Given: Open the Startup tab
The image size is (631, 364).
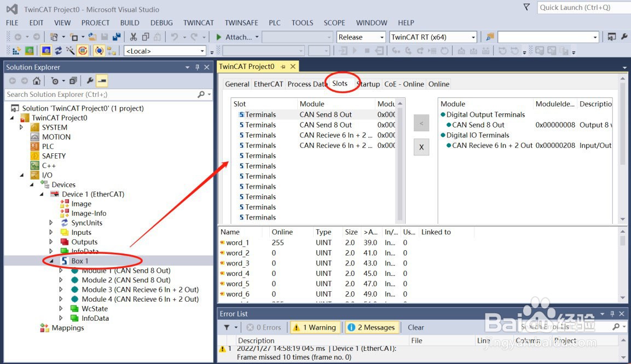Looking at the screenshot, I should tap(369, 84).
